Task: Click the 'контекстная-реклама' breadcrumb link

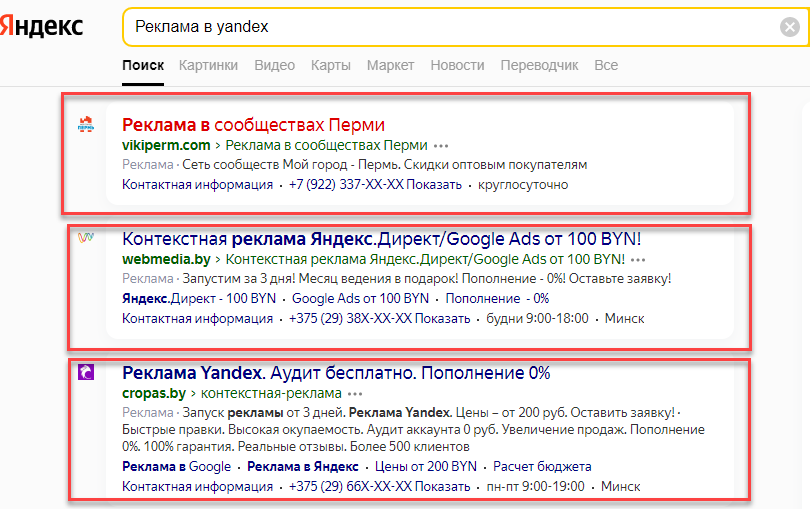Action: coord(271,393)
